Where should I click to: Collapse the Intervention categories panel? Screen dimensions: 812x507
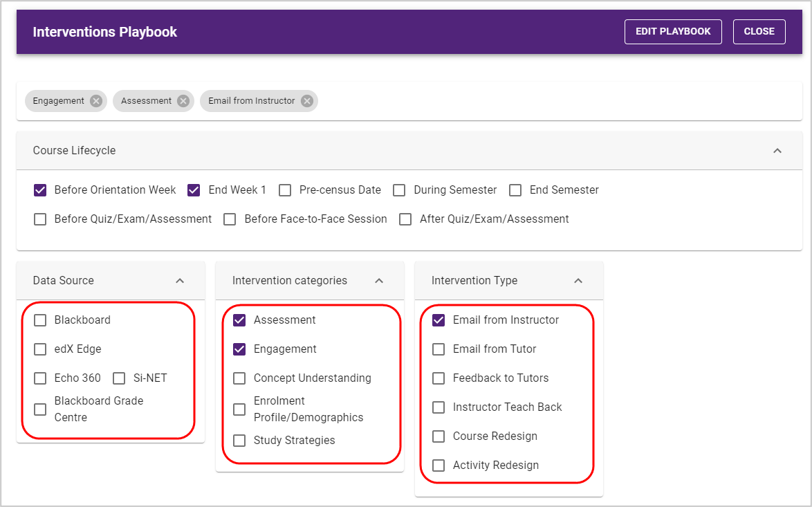[379, 281]
